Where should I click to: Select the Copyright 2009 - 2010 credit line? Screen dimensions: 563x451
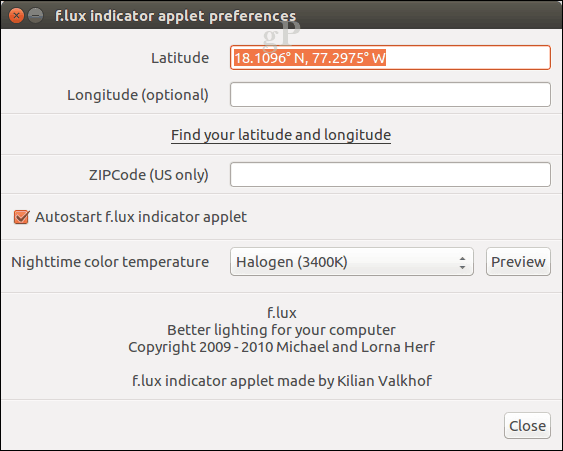pyautogui.click(x=282, y=347)
